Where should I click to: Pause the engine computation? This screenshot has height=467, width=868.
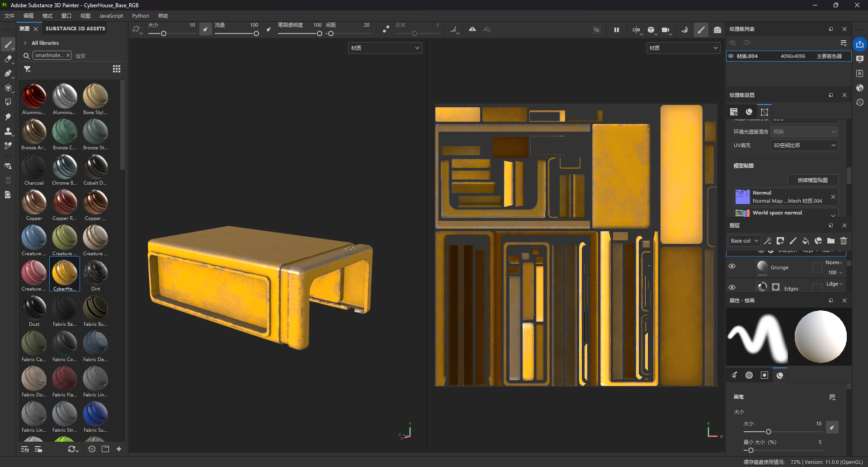coord(617,30)
